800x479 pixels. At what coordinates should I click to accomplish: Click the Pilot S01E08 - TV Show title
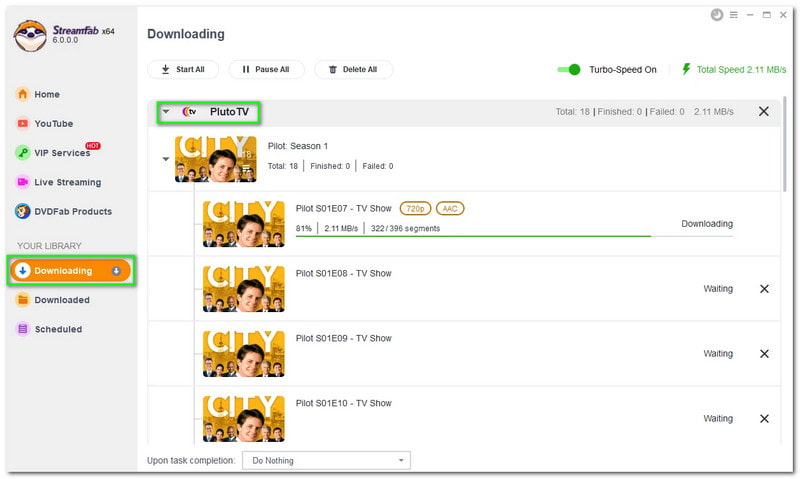343,273
